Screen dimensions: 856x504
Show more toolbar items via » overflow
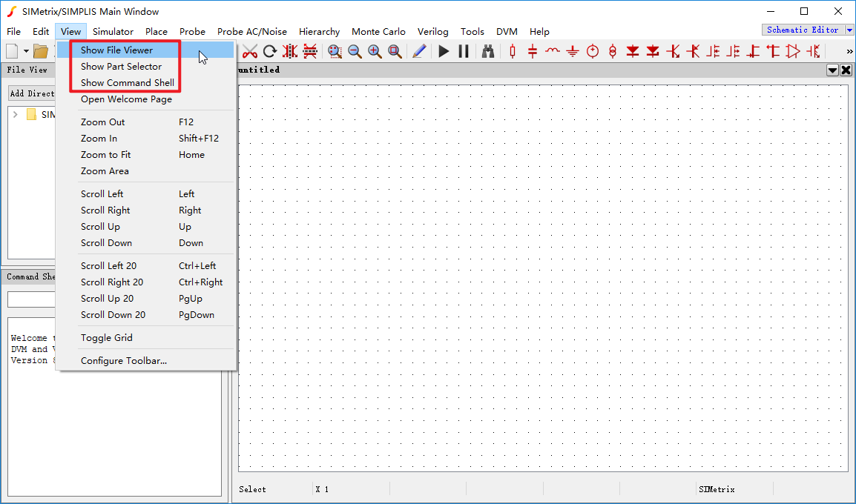(x=849, y=51)
